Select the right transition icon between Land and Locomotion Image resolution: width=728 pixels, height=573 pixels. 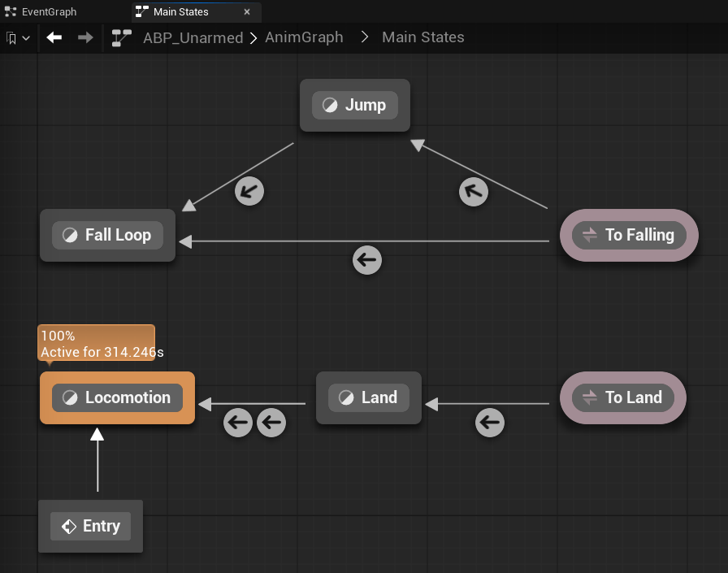(x=271, y=423)
